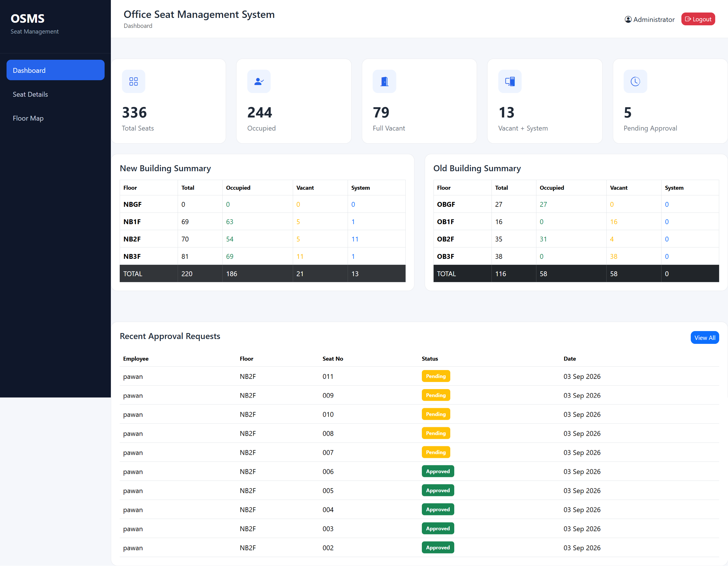
Task: Click the Logout button
Action: 698,19
